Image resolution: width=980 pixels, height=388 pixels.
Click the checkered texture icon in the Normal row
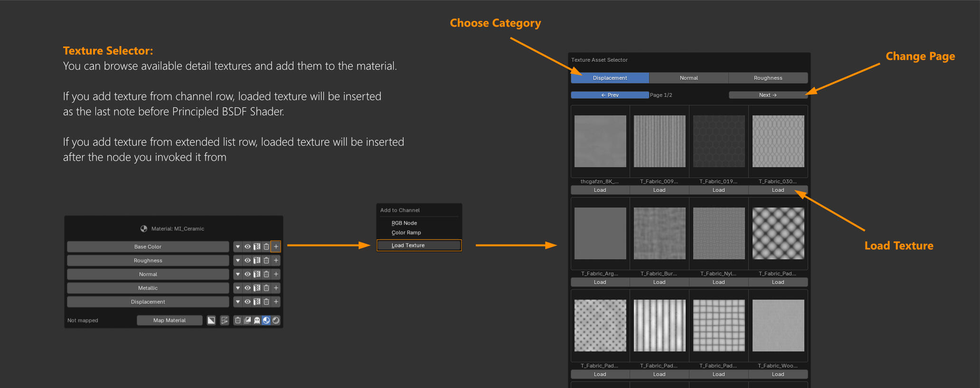click(257, 274)
